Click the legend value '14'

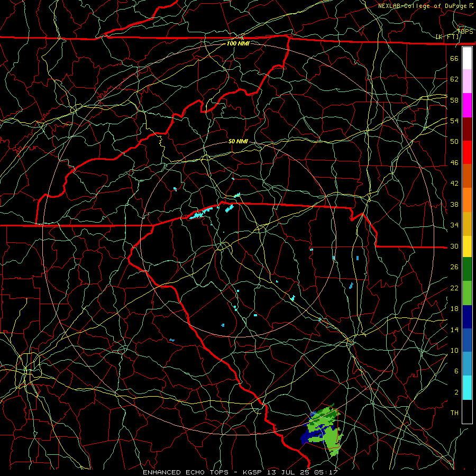[454, 329]
